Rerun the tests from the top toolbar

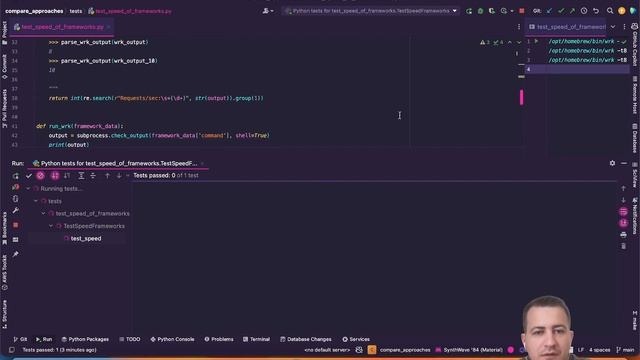pyautogui.click(x=469, y=11)
